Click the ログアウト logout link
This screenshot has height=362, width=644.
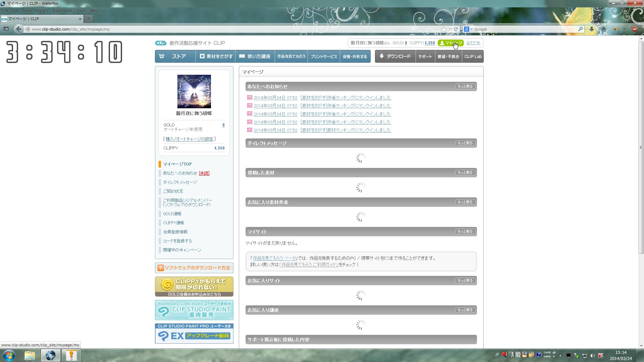(x=473, y=43)
